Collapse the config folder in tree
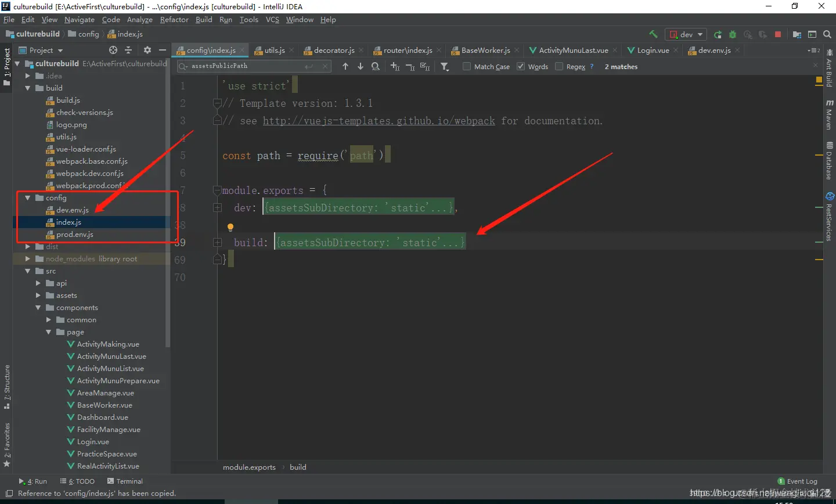This screenshot has width=836, height=504. coord(27,198)
